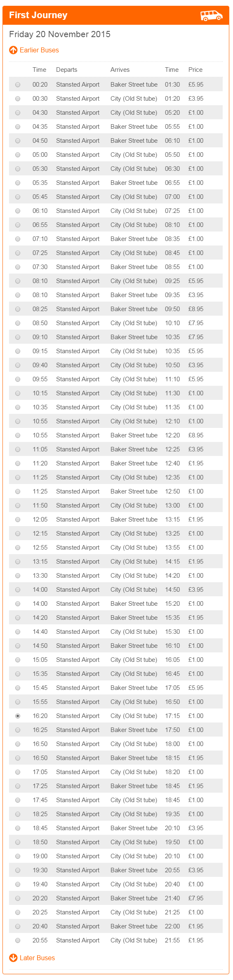Pick the 18:45 bus arriving 20:10

(18, 828)
